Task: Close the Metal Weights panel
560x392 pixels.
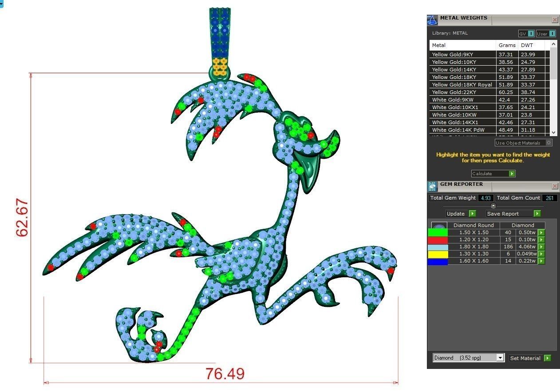Action: pos(555,20)
